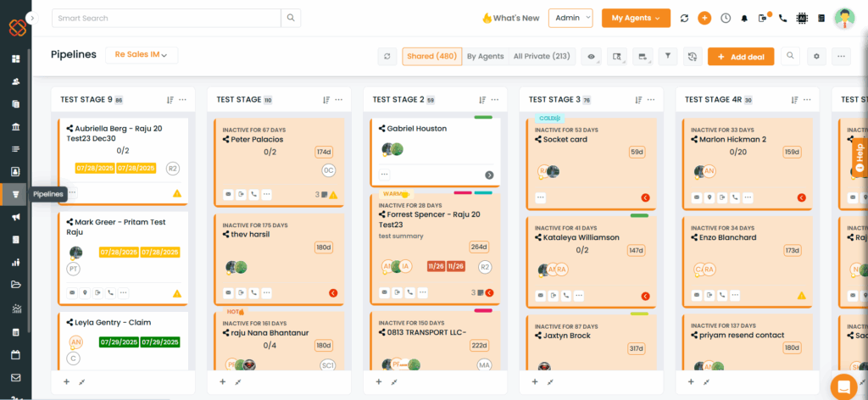
Task: Click email icon on Peter Palacios card
Action: (x=228, y=194)
